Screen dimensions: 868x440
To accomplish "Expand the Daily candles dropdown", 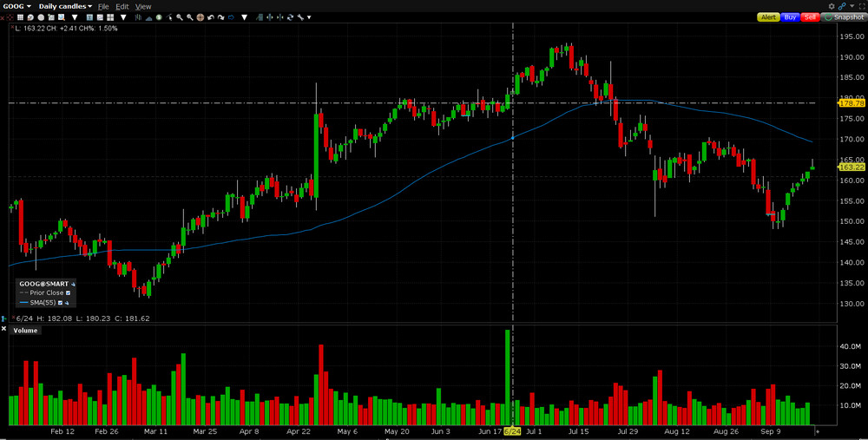I will click(65, 6).
